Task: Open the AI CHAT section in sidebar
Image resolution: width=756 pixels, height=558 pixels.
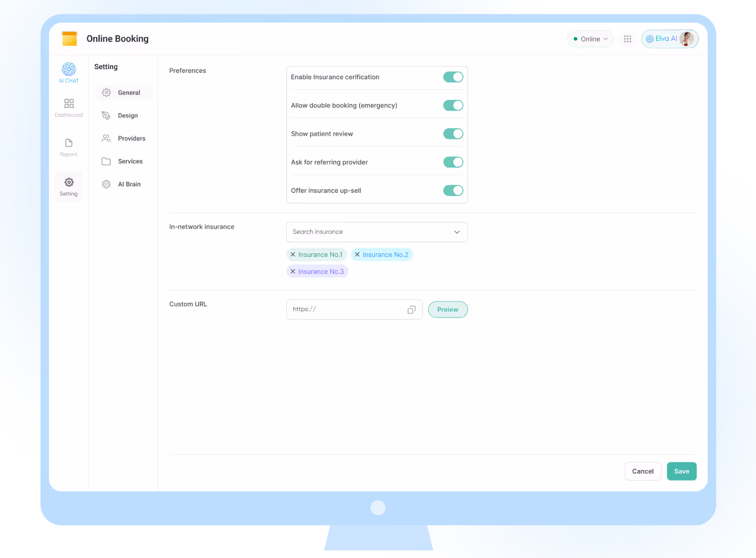Action: (68, 72)
